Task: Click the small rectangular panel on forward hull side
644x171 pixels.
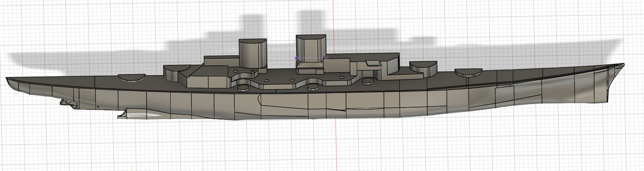Action: tap(504, 95)
